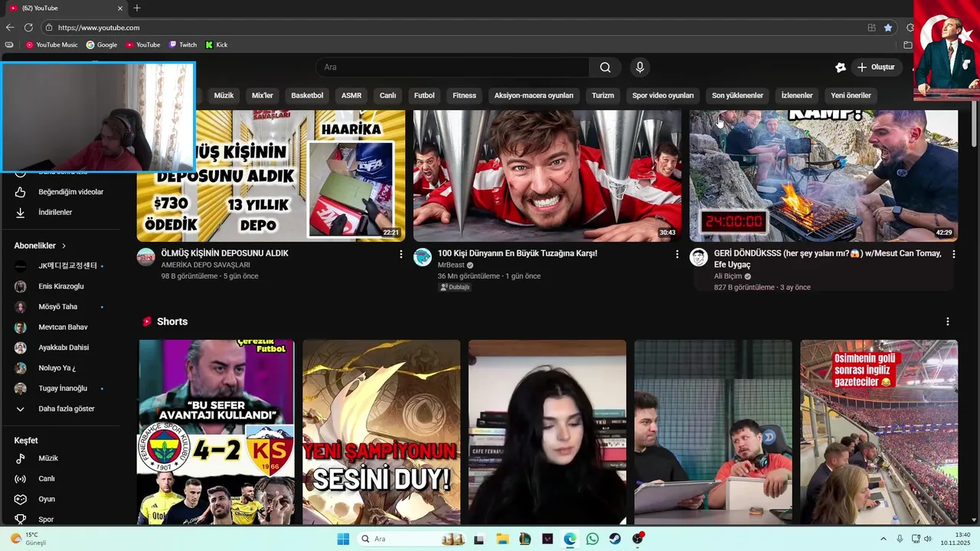The image size is (980, 551).
Task: Open the Windows Start menu
Action: tap(343, 539)
